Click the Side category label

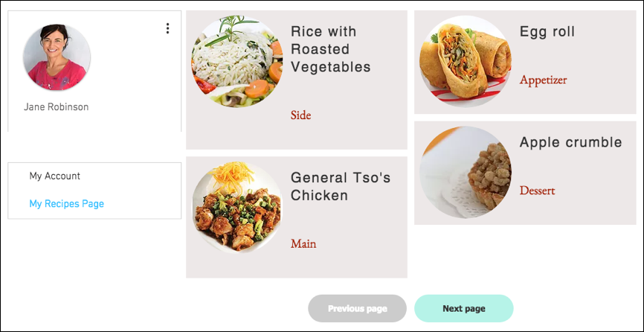[300, 115]
